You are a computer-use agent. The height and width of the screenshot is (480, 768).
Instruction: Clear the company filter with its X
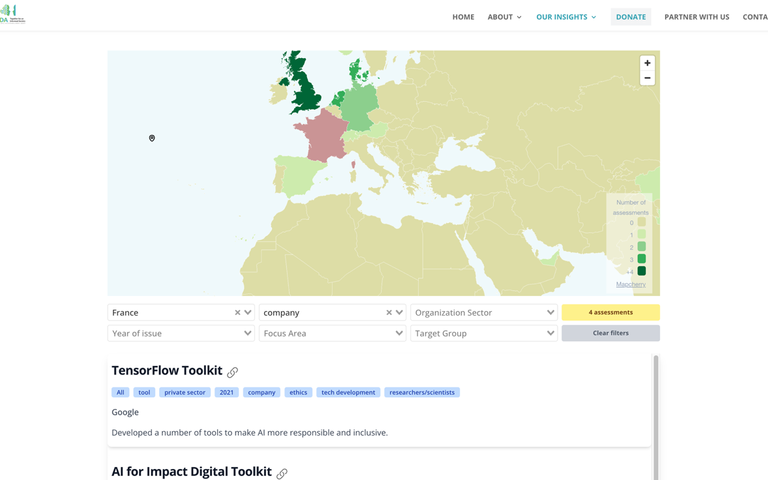coord(389,312)
